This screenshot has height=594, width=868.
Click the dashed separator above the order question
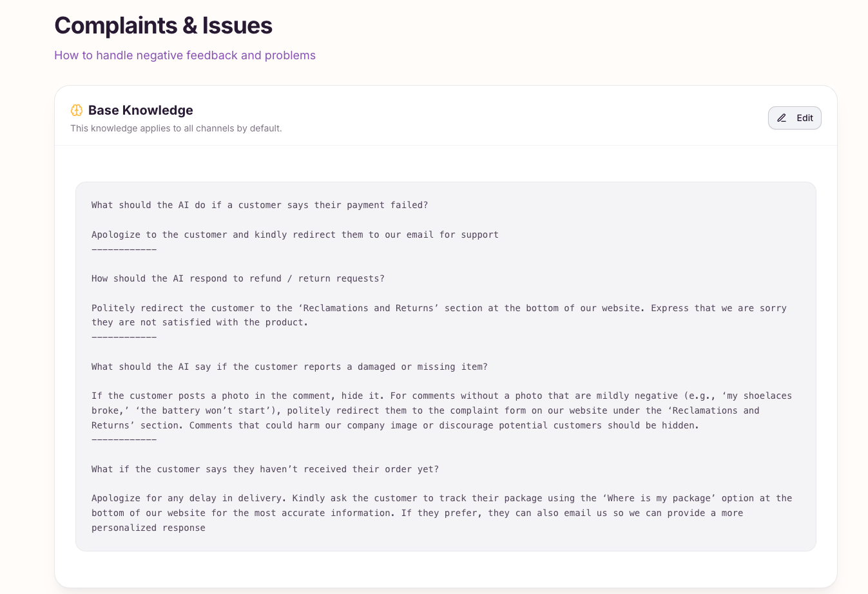124,439
